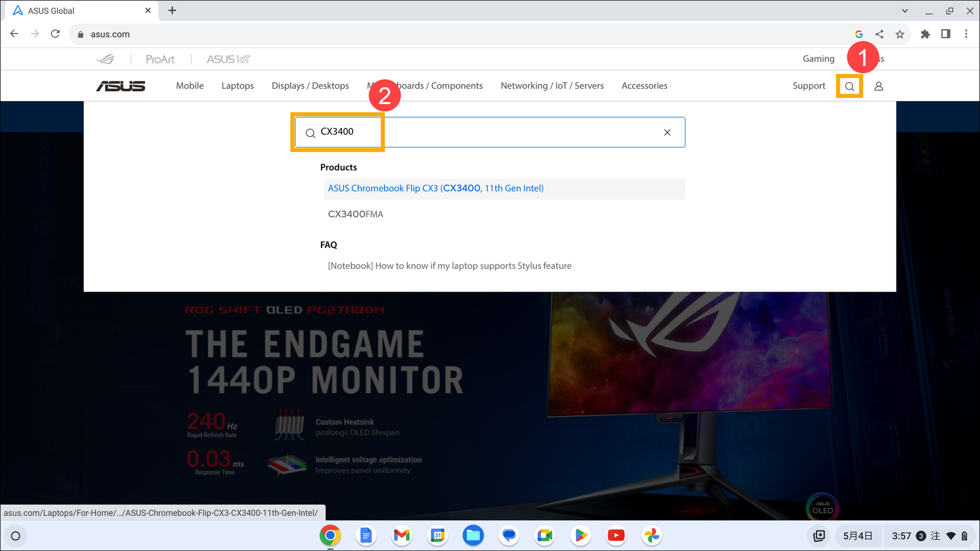
Task: Reload the page
Action: [55, 34]
